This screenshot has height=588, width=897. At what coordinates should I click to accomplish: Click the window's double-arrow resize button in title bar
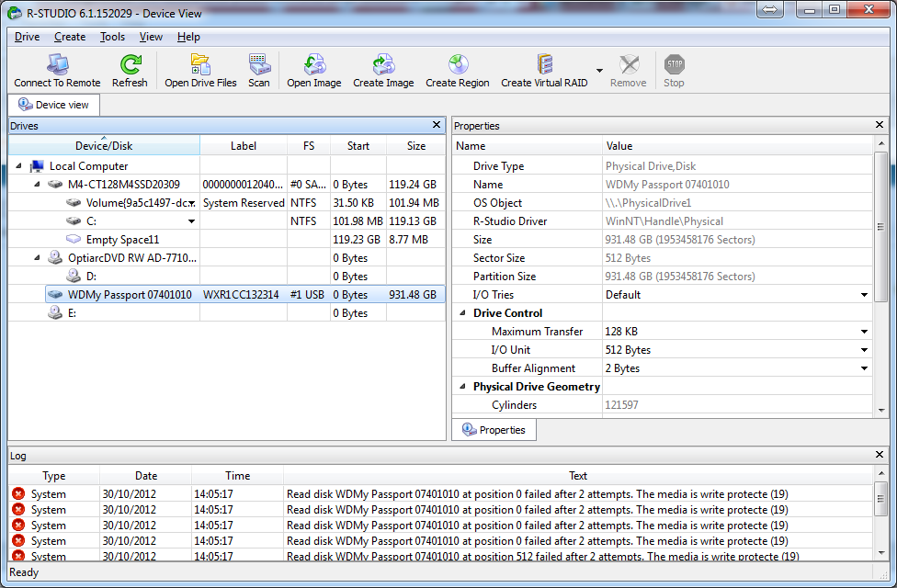[770, 10]
